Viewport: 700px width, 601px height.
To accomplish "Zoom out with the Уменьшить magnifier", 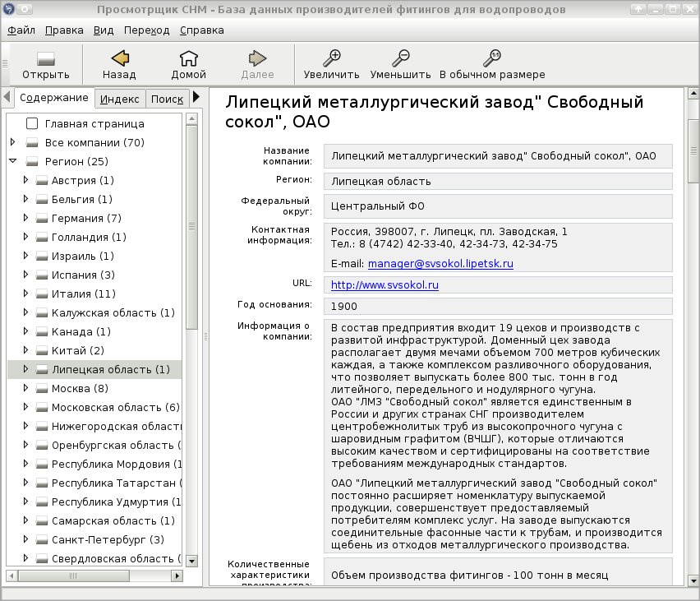I will 400,58.
